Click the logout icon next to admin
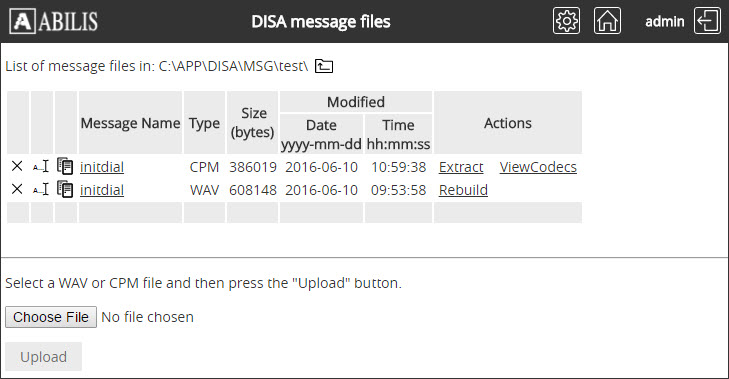Image resolution: width=729 pixels, height=379 pixels. pos(707,21)
